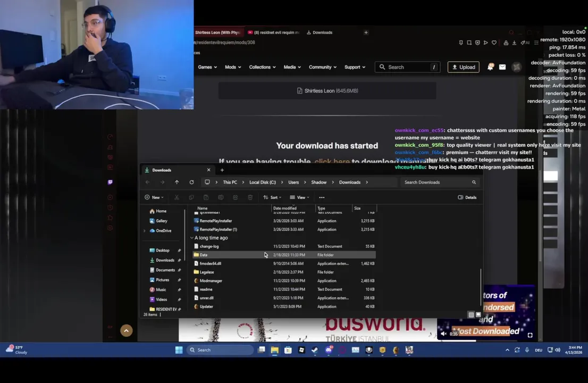Click the Delete trash icon in Explorer toolbar

point(250,197)
